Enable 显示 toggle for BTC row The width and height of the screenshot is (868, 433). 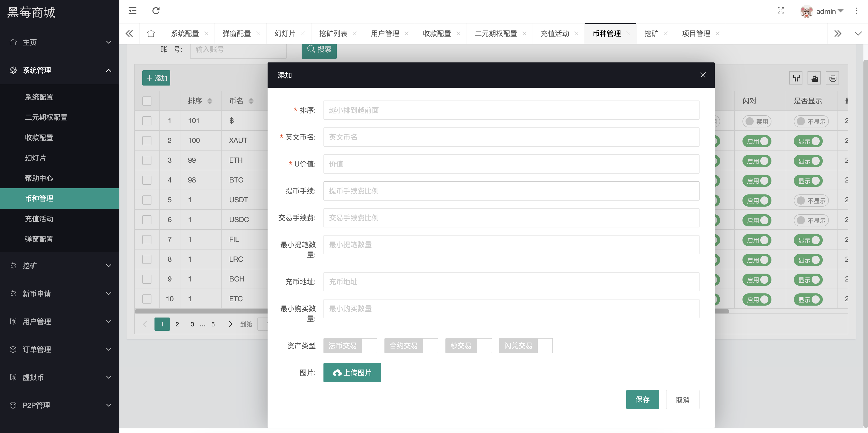point(808,180)
